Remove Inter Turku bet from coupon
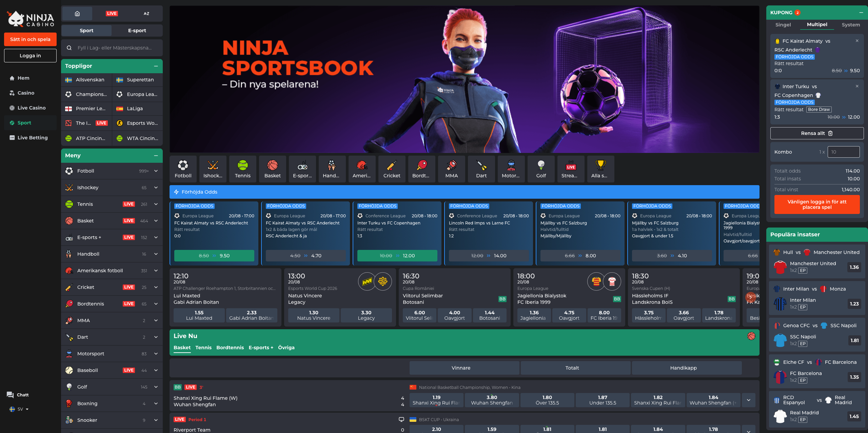 pos(857,86)
